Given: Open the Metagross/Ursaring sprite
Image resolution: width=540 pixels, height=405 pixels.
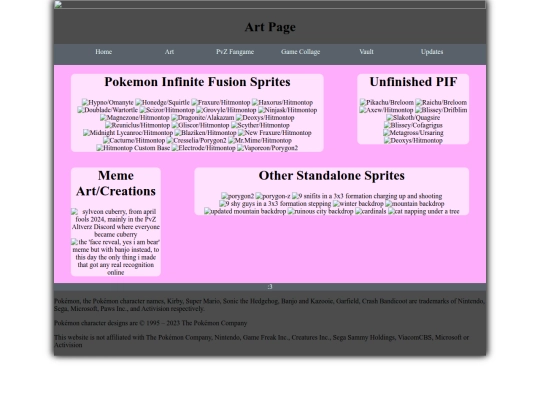Looking at the screenshot, I should [413, 133].
